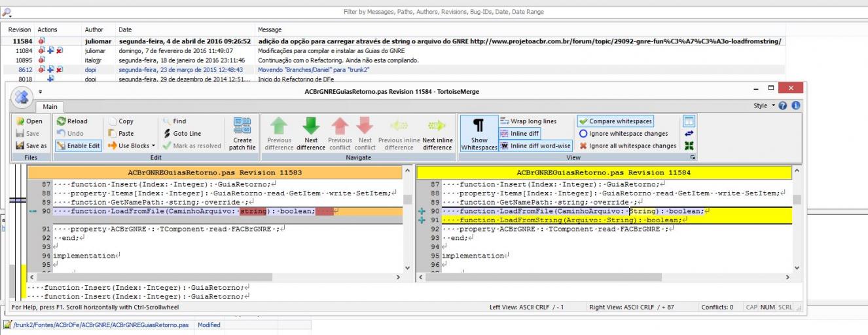Open a file using the Open icon
The width and height of the screenshot is (868, 335).
(x=29, y=121)
